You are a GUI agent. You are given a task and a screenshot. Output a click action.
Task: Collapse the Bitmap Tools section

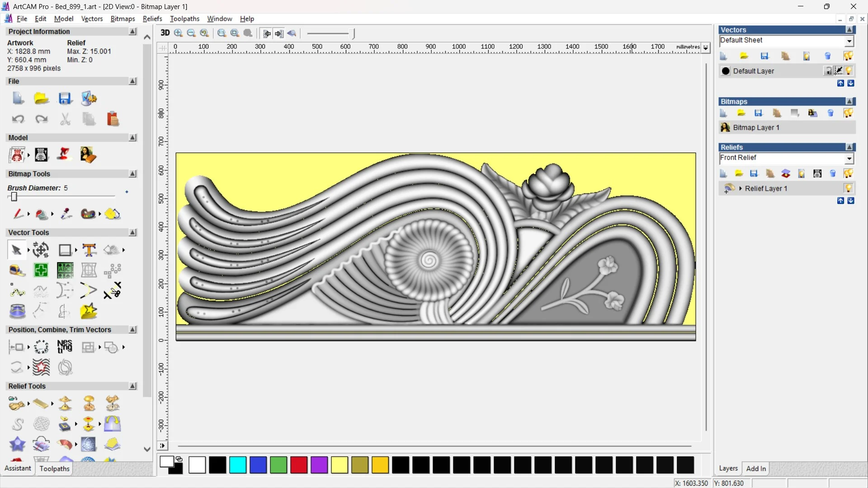pyautogui.click(x=132, y=174)
